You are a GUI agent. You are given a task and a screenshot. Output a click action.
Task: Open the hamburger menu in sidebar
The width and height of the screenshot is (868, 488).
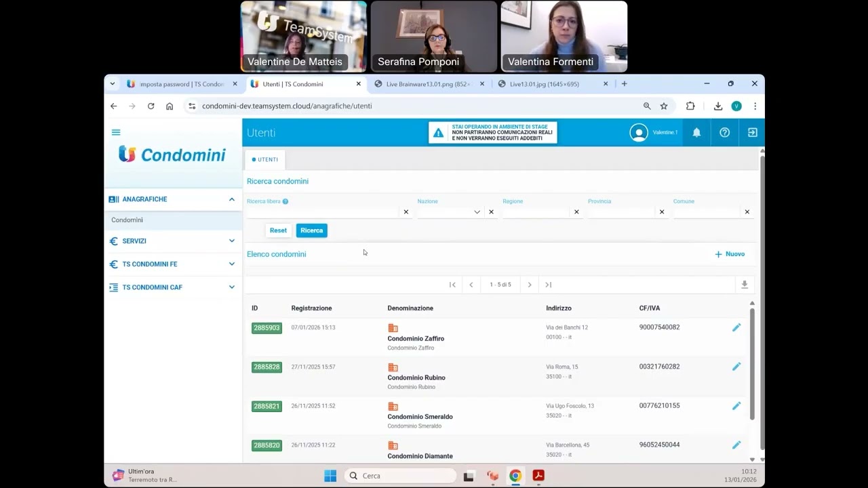pos(116,132)
